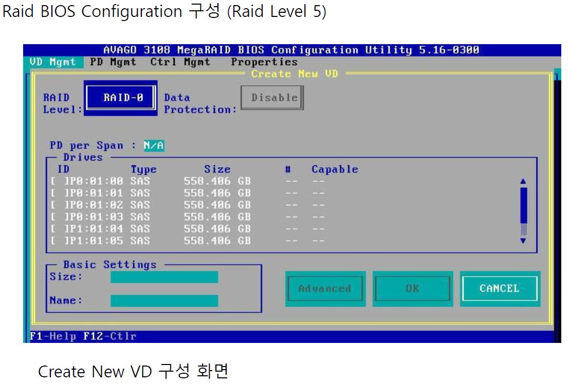
Task: Click the Name input field
Action: point(164,301)
